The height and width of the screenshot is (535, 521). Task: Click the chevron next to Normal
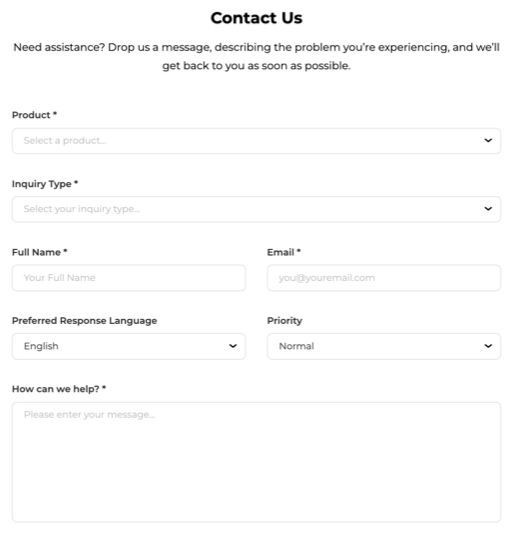pos(488,346)
